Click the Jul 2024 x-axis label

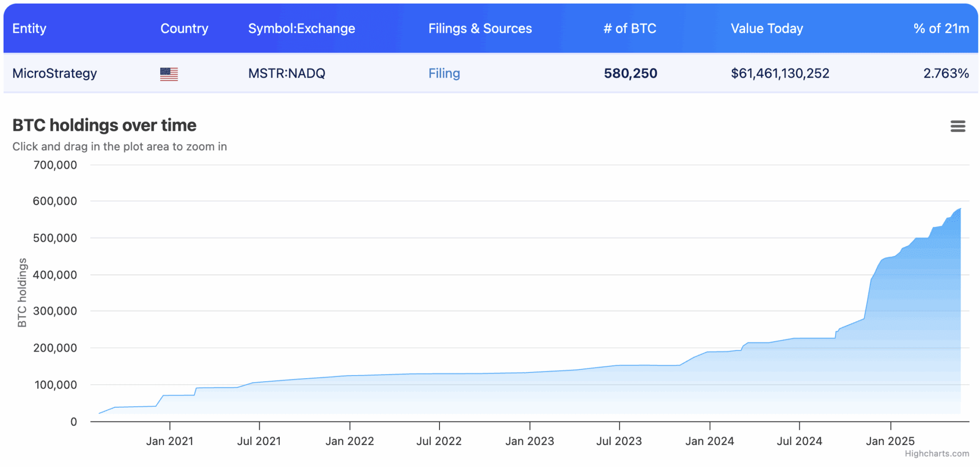799,441
